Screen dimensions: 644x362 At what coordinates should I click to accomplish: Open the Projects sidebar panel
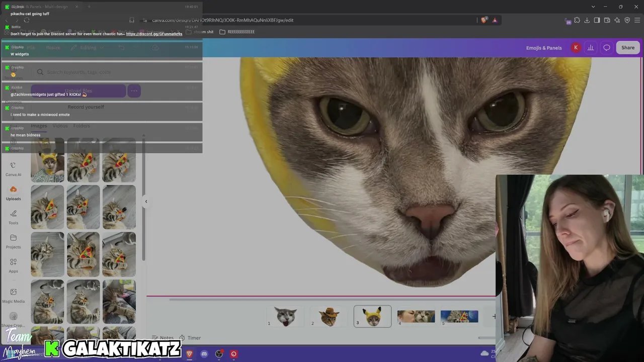coord(13,241)
